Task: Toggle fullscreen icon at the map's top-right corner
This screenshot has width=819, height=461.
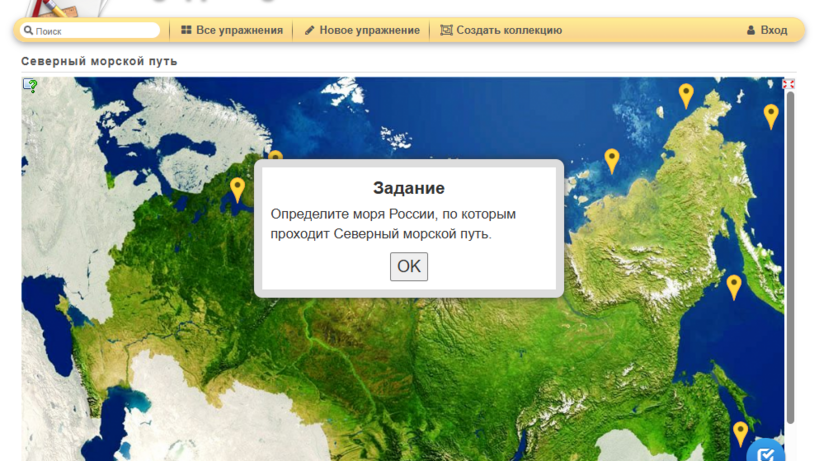Action: [x=788, y=85]
